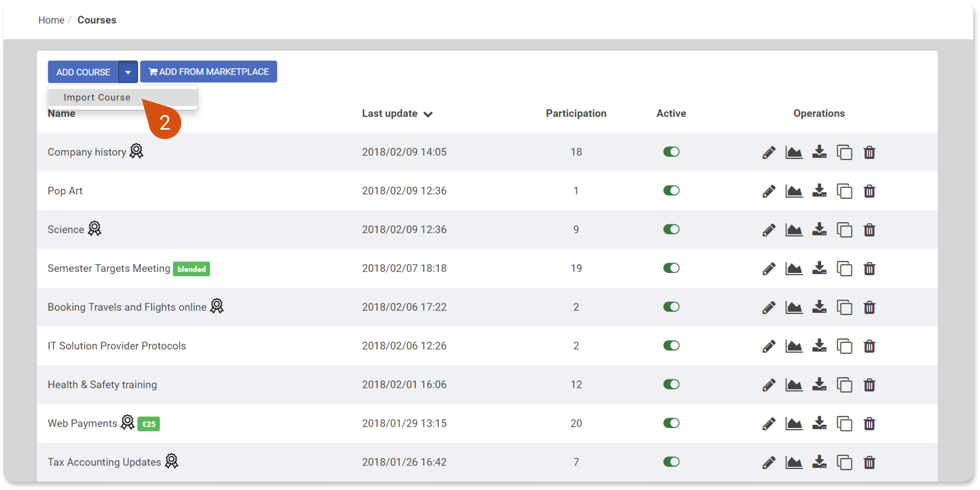Clone Booking Travels and Flights online course

(844, 307)
